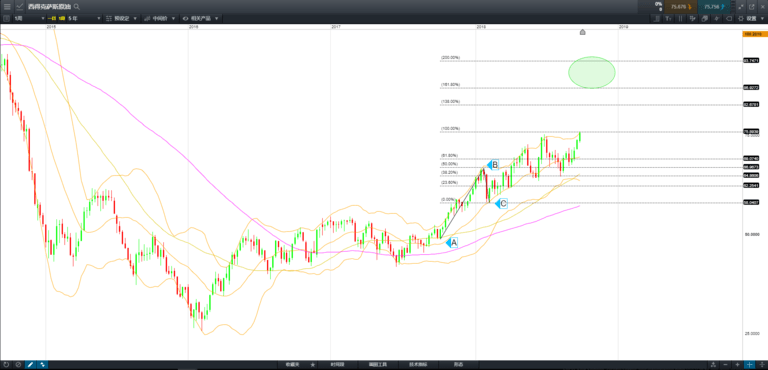The width and height of the screenshot is (768, 370).
Task: Select the B wave label marker
Action: click(x=492, y=165)
